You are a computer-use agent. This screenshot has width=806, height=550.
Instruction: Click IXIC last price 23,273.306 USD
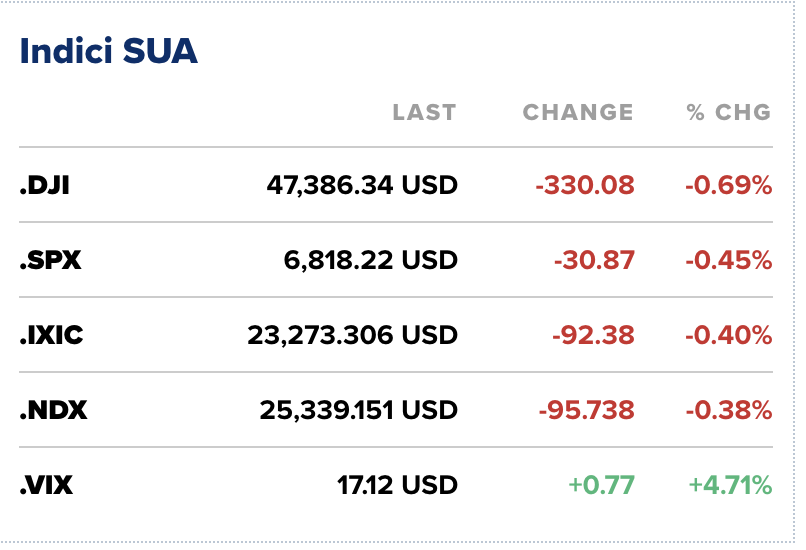(352, 335)
